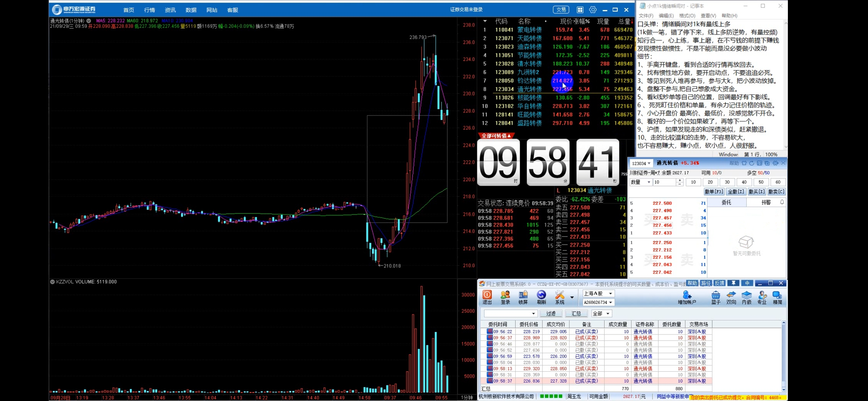
Task: Click the skin shirt icon in the quick-order panel
Action: pyautogui.click(x=744, y=163)
